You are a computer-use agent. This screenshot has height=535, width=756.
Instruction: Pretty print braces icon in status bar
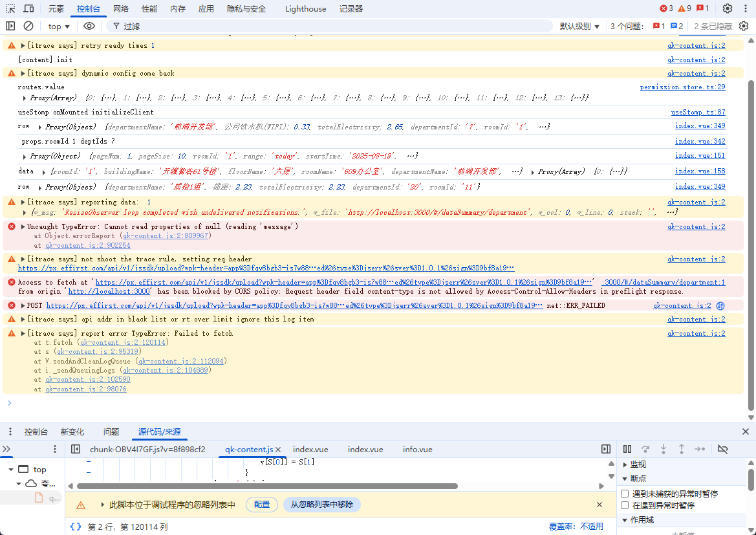point(76,527)
